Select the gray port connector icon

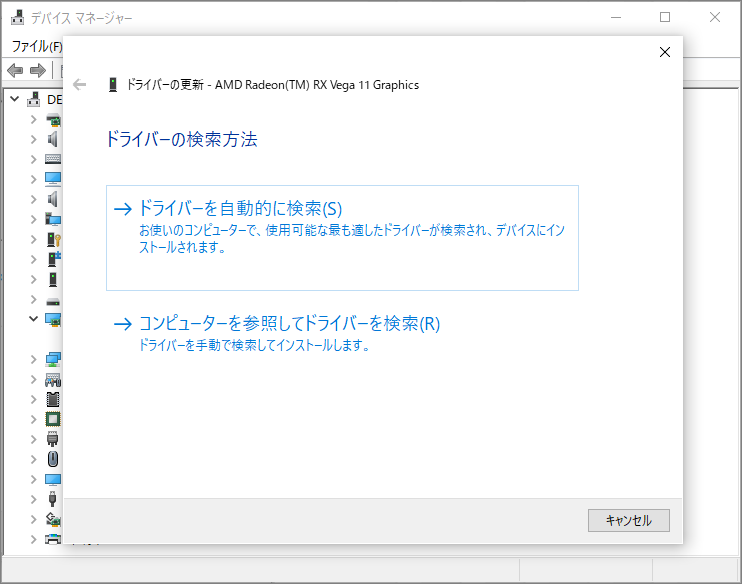click(x=53, y=439)
